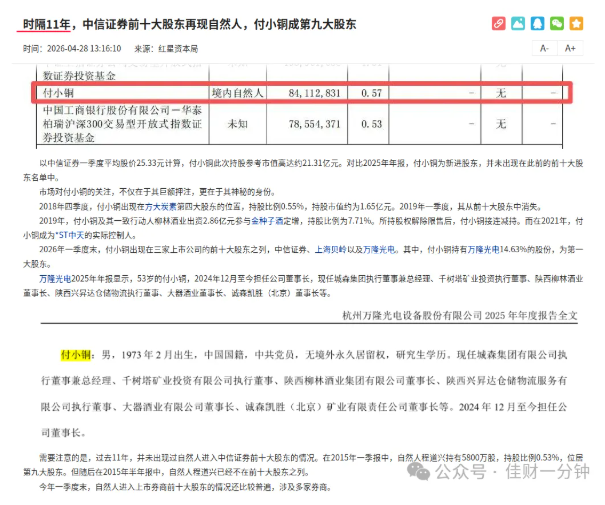Open the 万隆光电 link after 上海贝岭以及

[x=379, y=250]
